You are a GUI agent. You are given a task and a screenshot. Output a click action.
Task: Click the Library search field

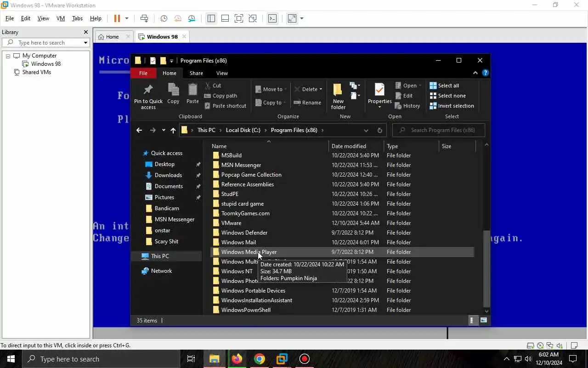46,42
